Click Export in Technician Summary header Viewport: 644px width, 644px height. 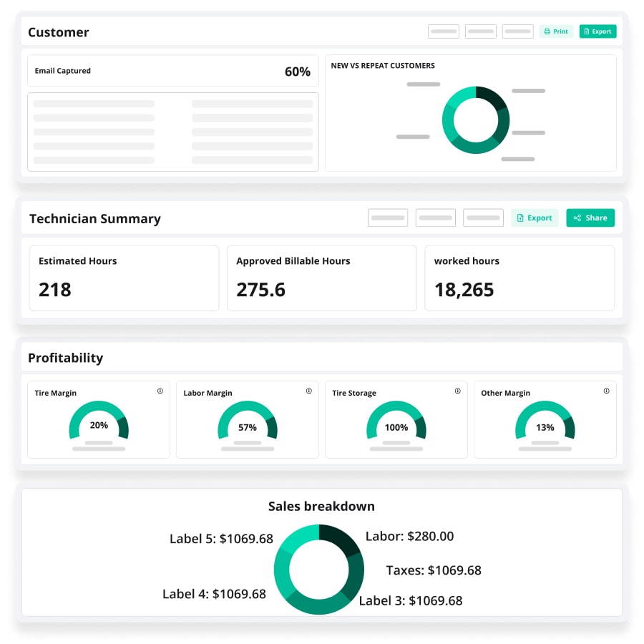pyautogui.click(x=535, y=218)
